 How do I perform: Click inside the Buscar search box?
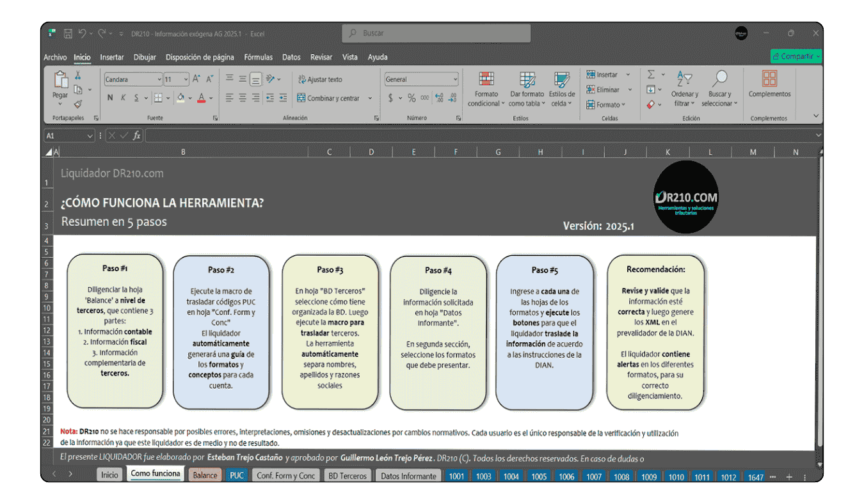point(435,33)
